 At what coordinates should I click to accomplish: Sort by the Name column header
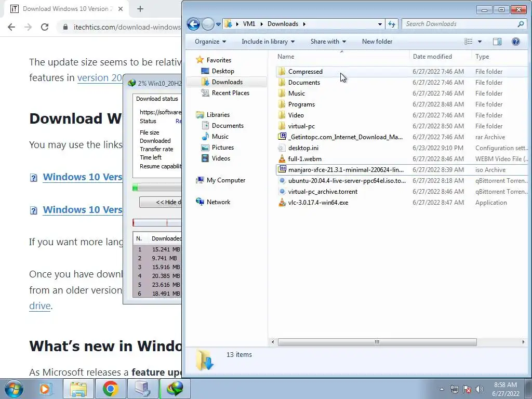(342, 57)
